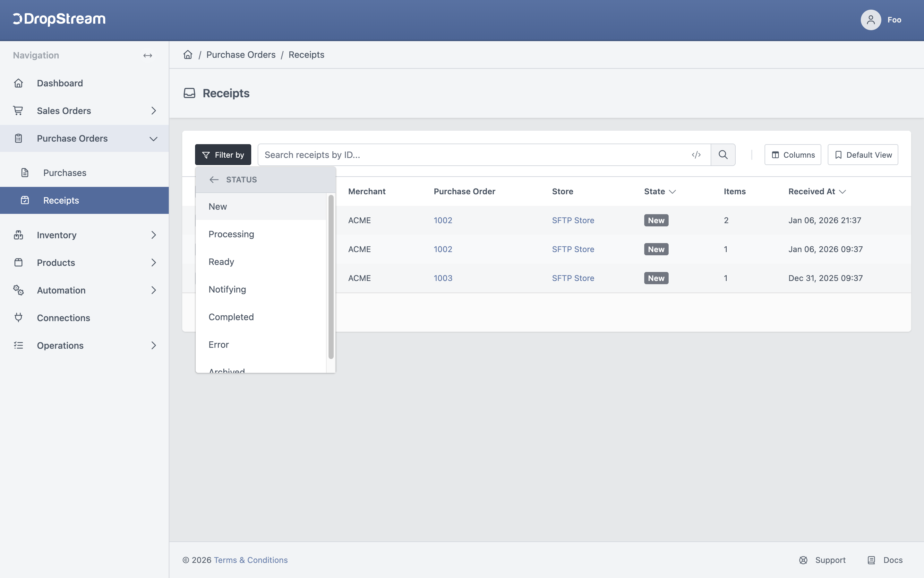The height and width of the screenshot is (578, 924).
Task: Click the Dashboard house icon
Action: [x=18, y=83]
